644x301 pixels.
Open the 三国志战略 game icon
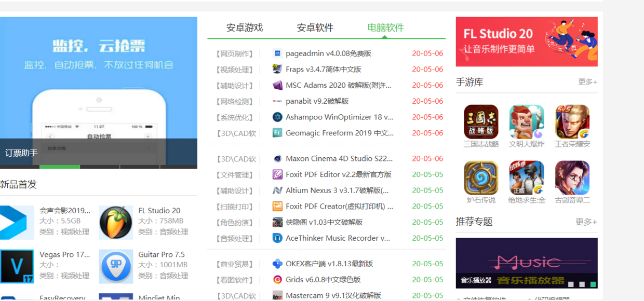(481, 122)
